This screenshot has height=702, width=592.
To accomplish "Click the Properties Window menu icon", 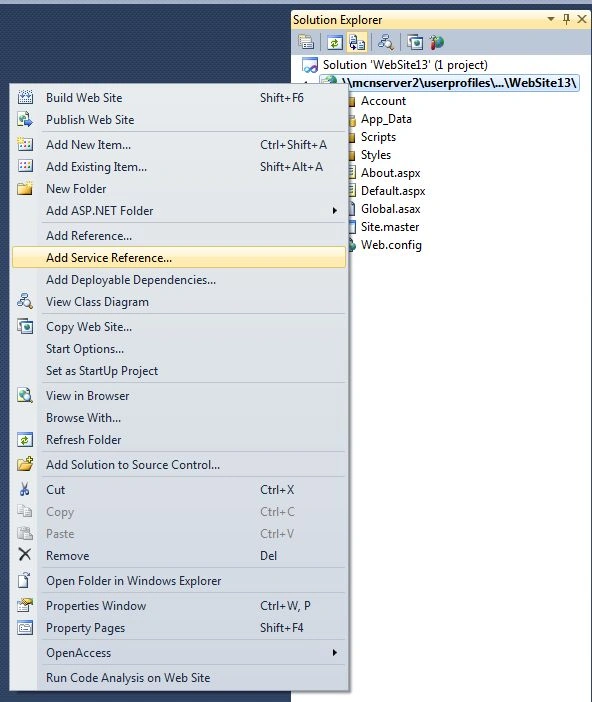I will pyautogui.click(x=25, y=605).
